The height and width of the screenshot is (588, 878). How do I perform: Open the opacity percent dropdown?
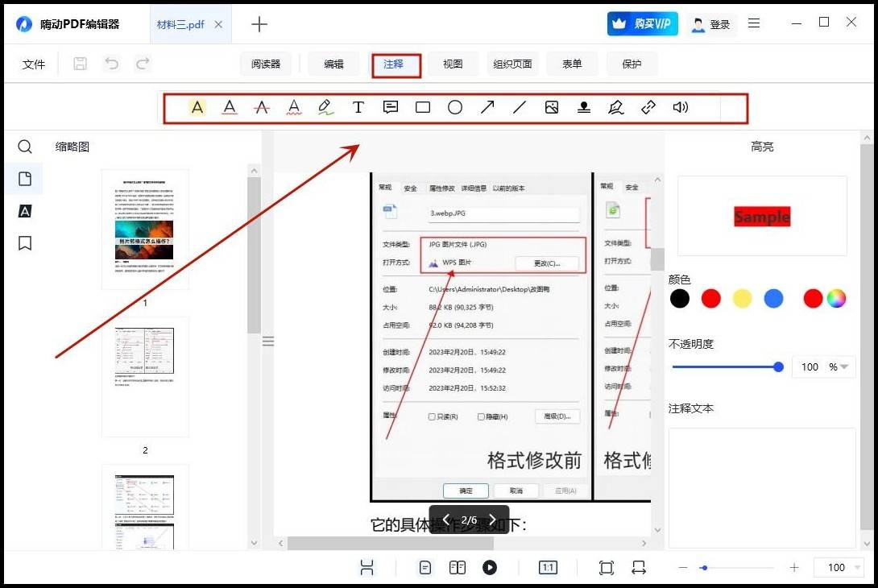coord(844,366)
